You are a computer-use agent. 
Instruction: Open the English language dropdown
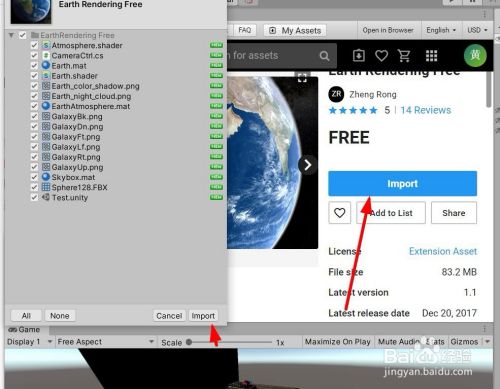441,30
